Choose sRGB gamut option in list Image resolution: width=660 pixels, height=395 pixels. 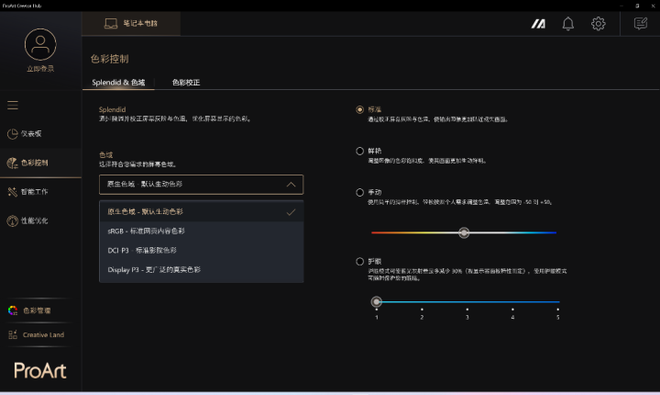tap(201, 231)
